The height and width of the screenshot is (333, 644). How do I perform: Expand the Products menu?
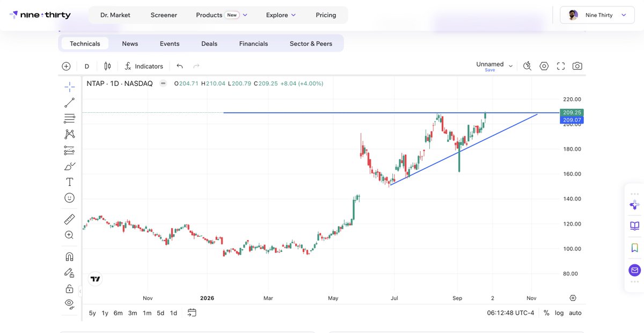(222, 15)
